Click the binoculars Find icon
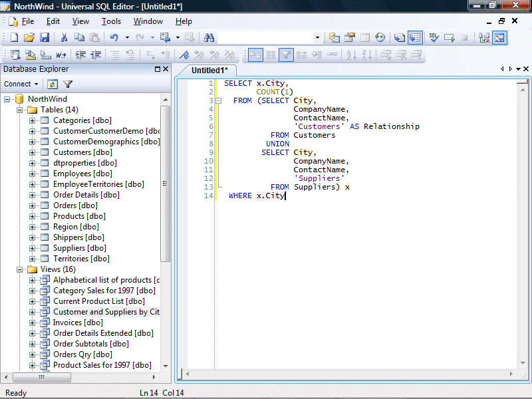 [x=209, y=38]
